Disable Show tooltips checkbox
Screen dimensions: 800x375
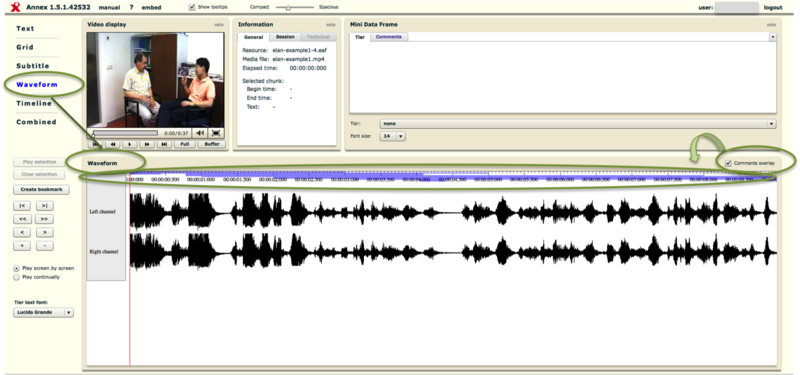[192, 7]
